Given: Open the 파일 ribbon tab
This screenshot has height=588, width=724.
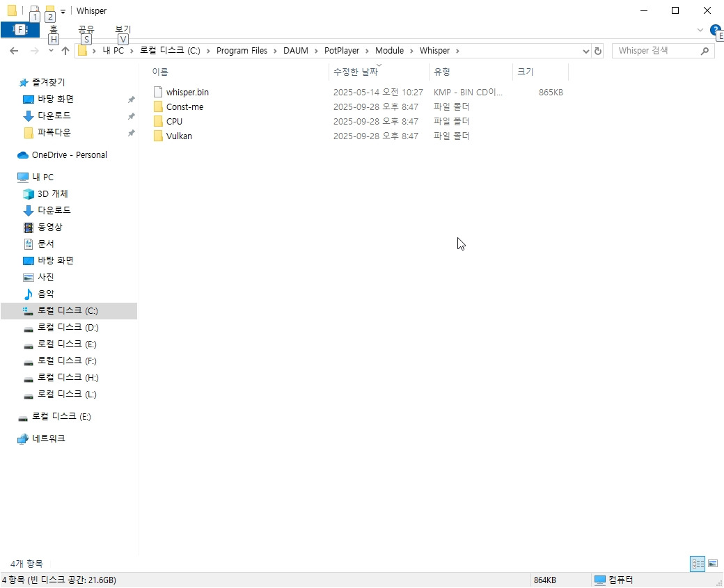Looking at the screenshot, I should click(x=20, y=29).
